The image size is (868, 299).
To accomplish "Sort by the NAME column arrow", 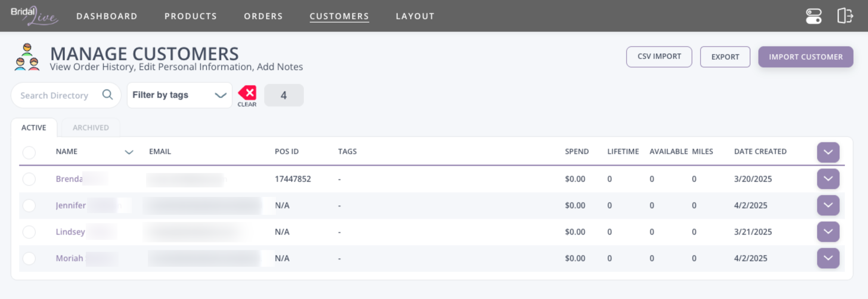I will 129,152.
